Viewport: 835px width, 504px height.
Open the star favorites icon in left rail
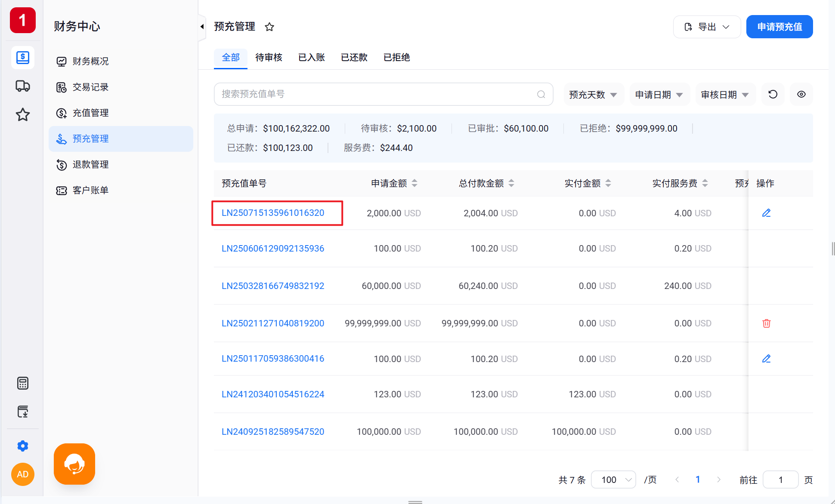(x=23, y=114)
